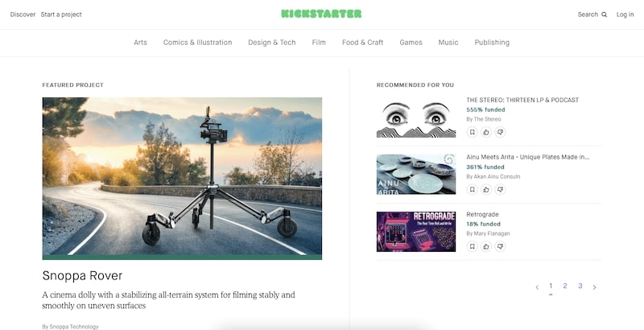
Task: Click THE STEREO eyes thumbnail
Action: 416,117
